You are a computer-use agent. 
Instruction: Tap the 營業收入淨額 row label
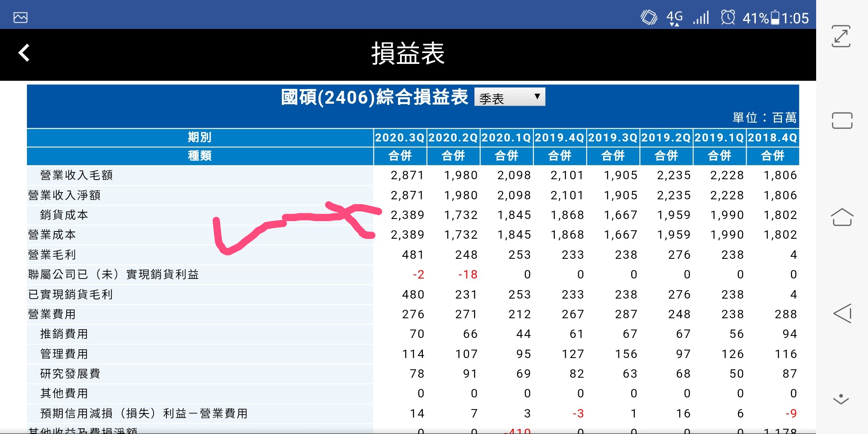click(x=64, y=195)
